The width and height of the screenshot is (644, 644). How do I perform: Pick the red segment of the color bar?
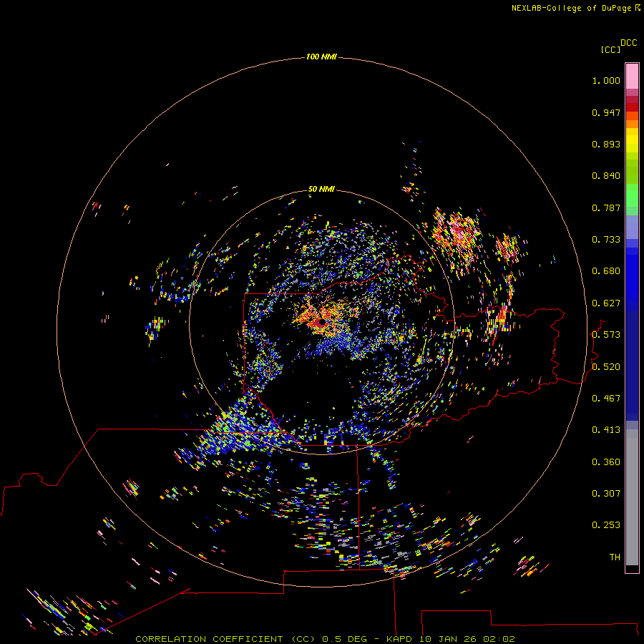632,107
